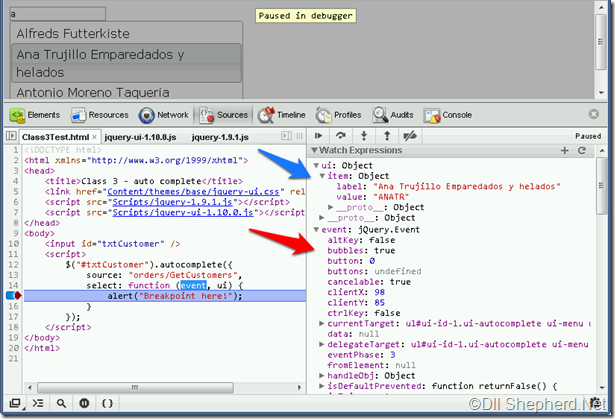
Task: Click the bubbles: true property
Action: (361, 250)
